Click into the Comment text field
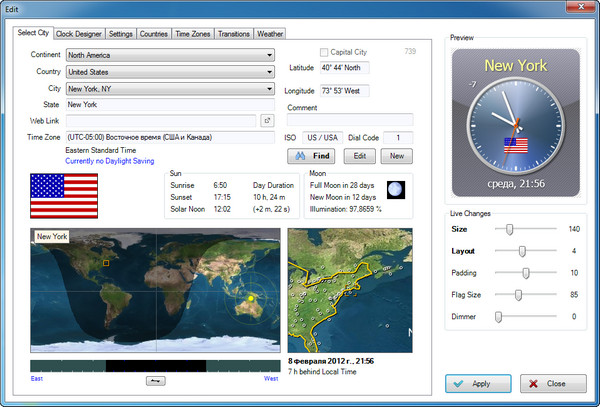 pos(349,120)
